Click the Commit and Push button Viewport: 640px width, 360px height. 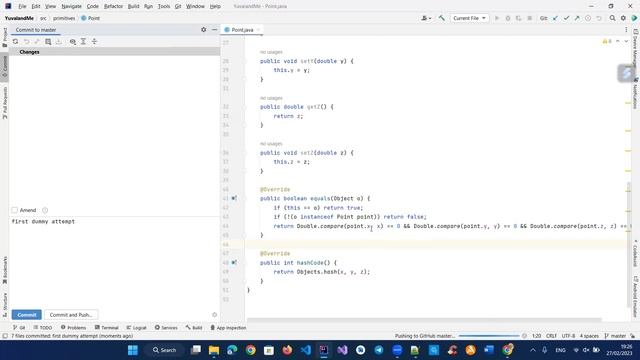(71, 315)
